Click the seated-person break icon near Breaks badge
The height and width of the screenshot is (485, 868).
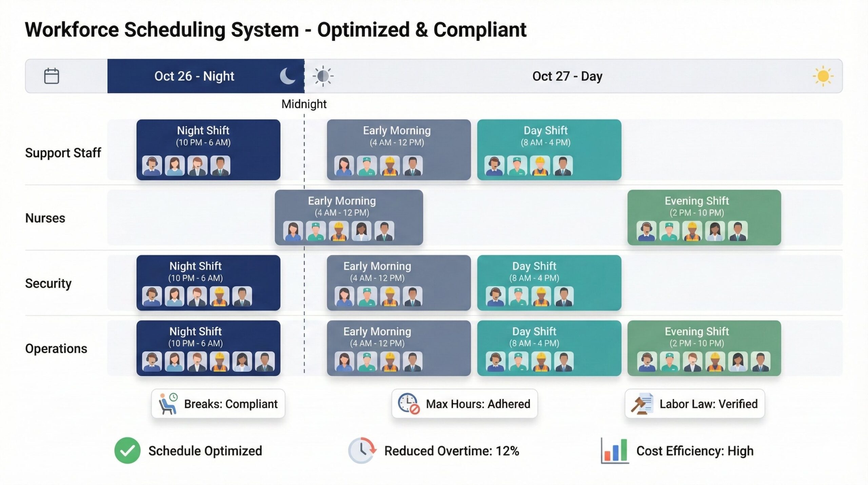tap(167, 404)
